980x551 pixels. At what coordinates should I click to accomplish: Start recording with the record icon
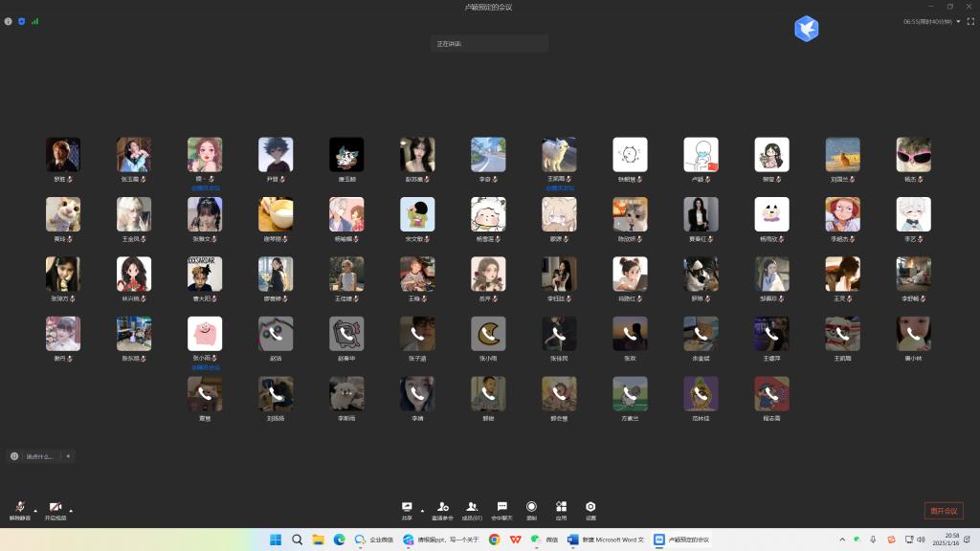tap(531, 507)
